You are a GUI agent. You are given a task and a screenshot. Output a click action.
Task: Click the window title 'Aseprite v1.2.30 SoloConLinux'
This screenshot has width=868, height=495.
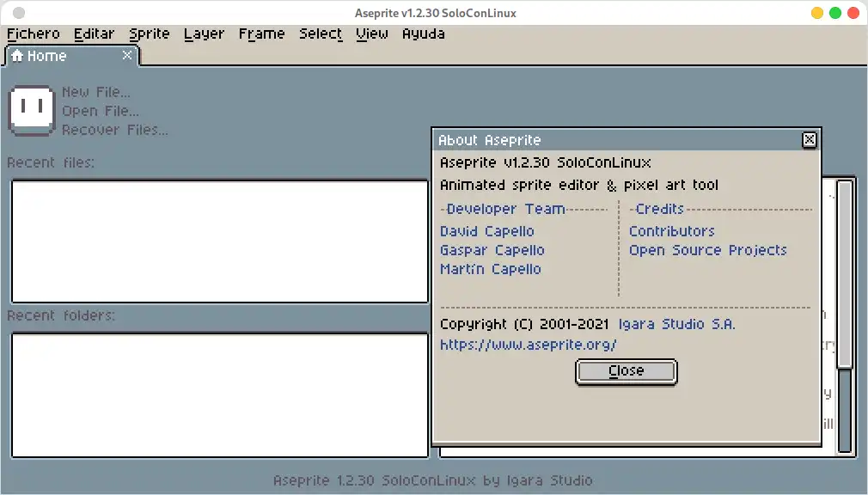click(436, 13)
